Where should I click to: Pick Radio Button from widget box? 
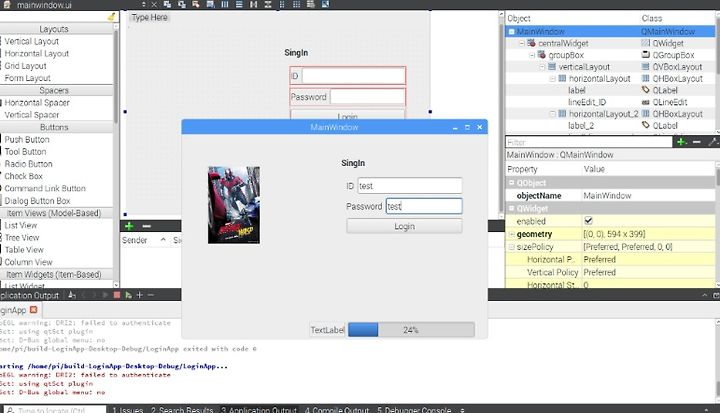click(x=28, y=164)
